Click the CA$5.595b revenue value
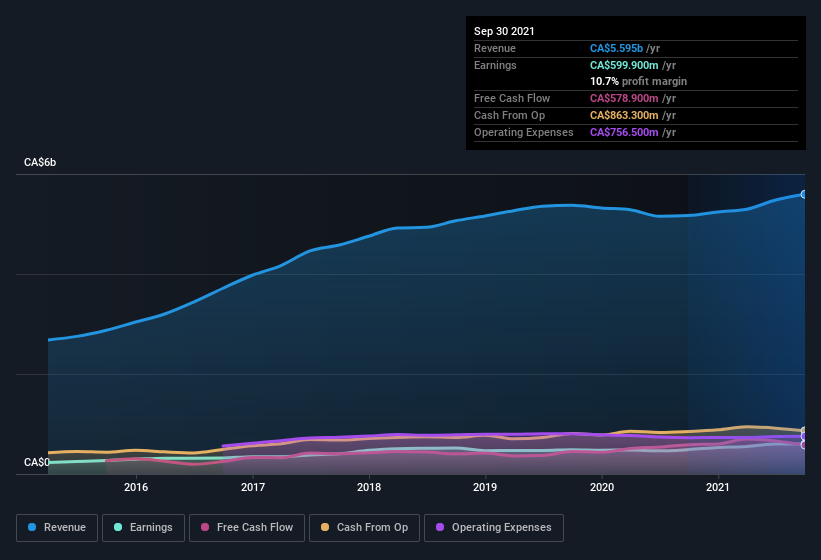The height and width of the screenshot is (560, 821). point(616,48)
